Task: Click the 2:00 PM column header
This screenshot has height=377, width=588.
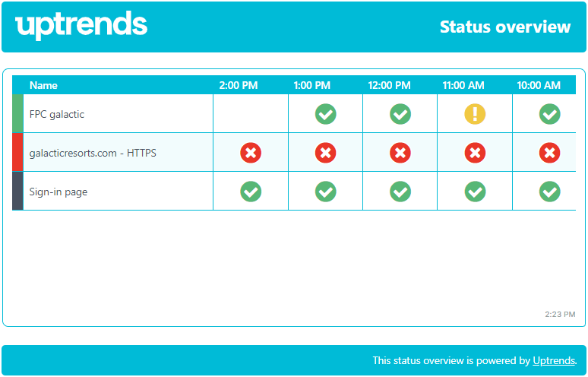Action: [239, 85]
